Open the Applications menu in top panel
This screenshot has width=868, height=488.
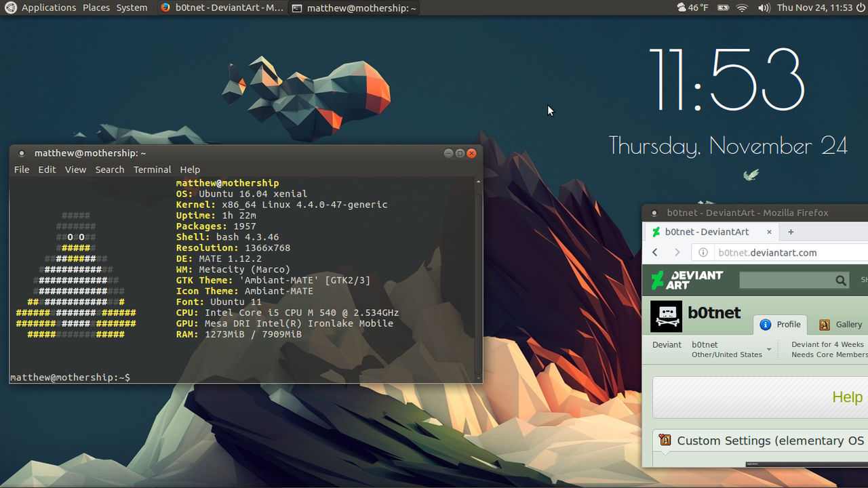[49, 7]
